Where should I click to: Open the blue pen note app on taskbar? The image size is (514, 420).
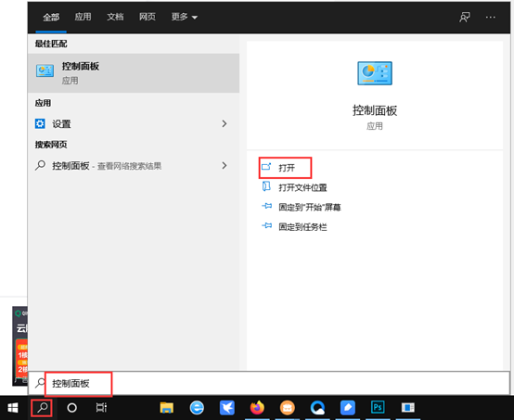(x=348, y=408)
